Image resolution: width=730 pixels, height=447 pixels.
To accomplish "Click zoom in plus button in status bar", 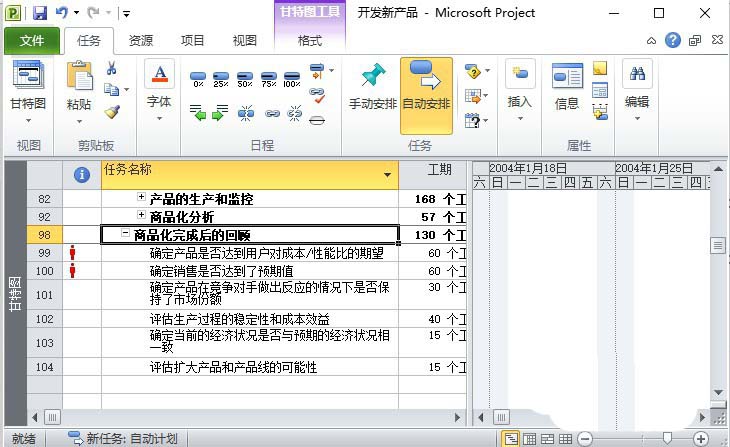I will tap(701, 439).
